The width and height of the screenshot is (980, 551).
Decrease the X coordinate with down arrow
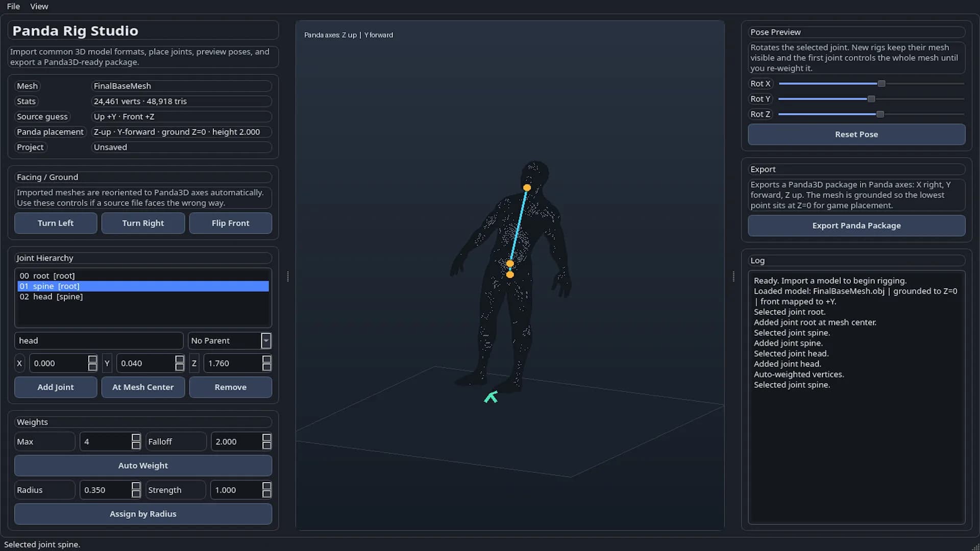(92, 367)
